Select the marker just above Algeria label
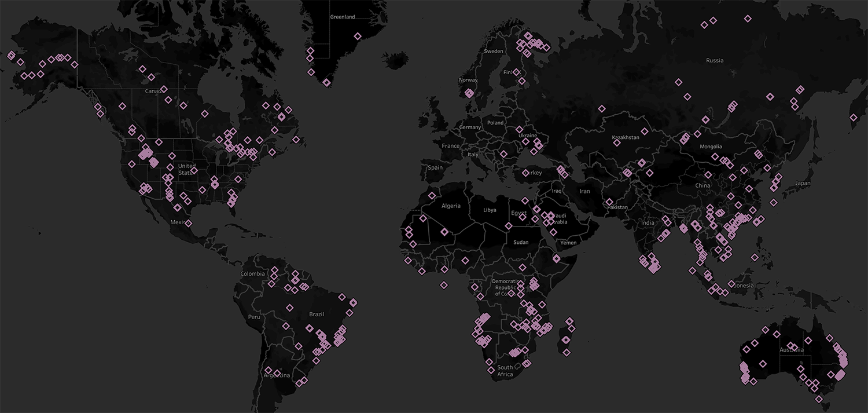The image size is (868, 413). [432, 196]
